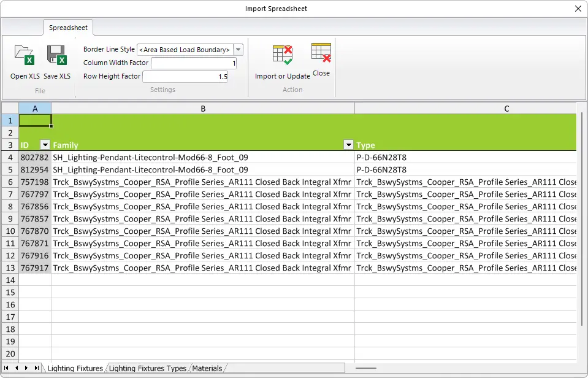Screen dimensions: 588x378
Task: Switch to the Lighting Fixtures Types sheet
Action: tap(147, 368)
